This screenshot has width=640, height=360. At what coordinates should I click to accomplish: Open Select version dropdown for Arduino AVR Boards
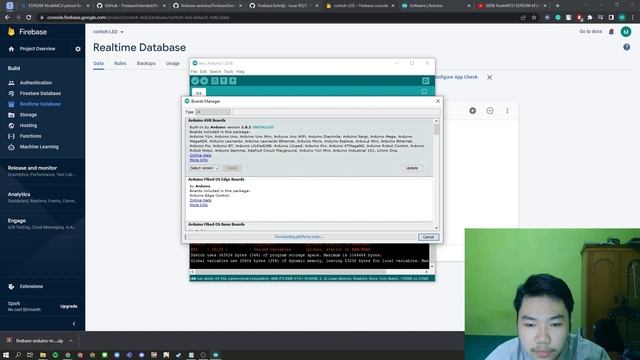tap(204, 168)
